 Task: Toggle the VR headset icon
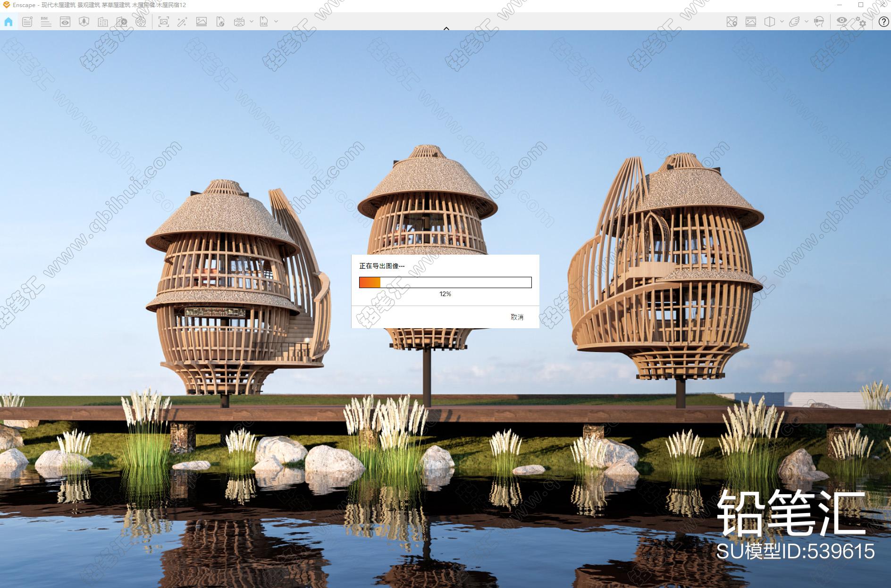819,22
